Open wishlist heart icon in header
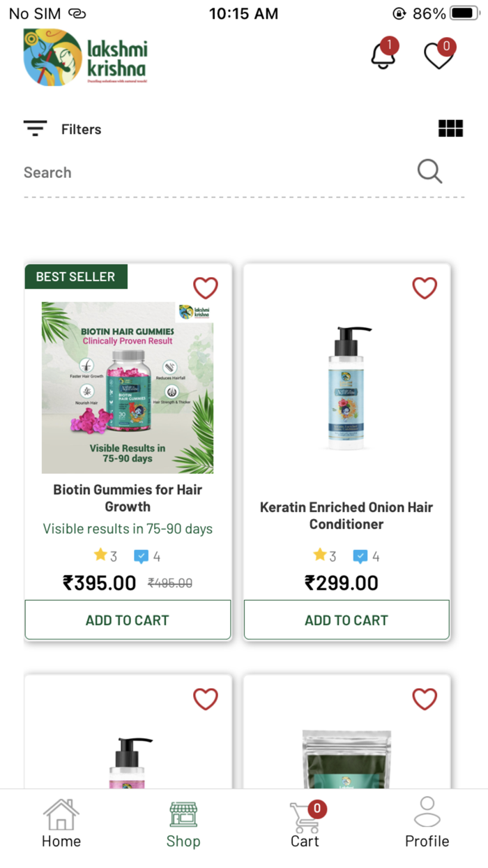Image resolution: width=488 pixels, height=868 pixels. tap(439, 54)
